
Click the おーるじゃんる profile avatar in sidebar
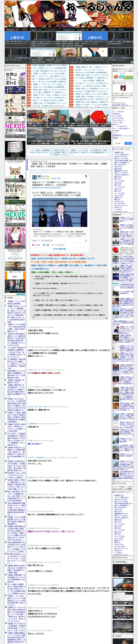pos(123,88)
